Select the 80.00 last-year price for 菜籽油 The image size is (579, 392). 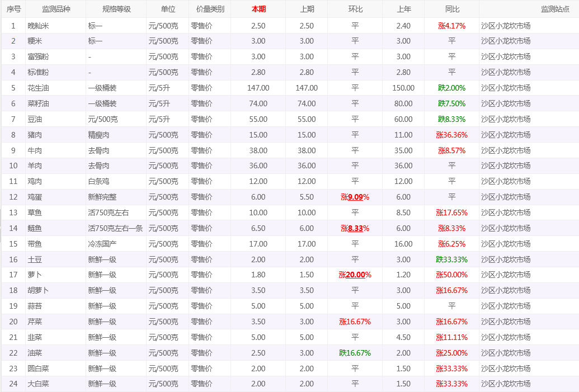403,103
